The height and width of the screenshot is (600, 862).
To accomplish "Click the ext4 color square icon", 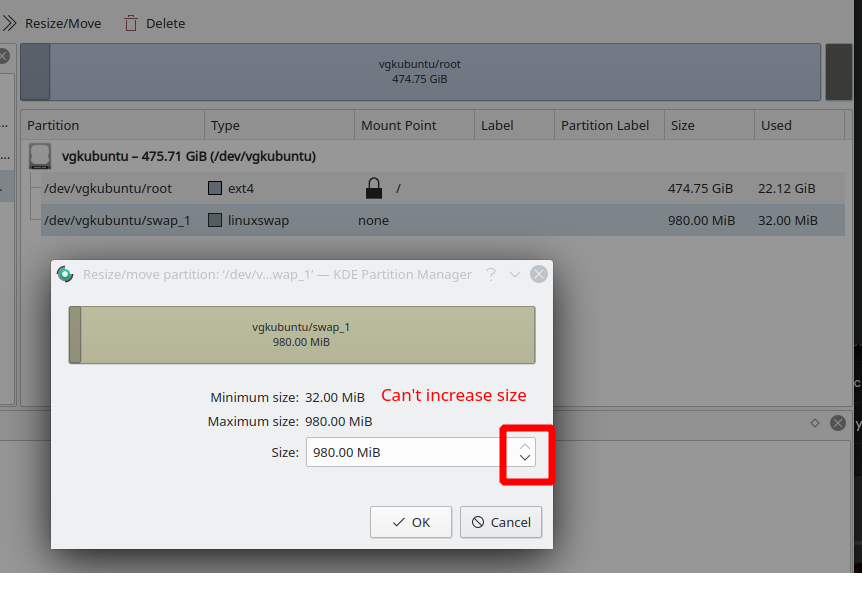I will pos(215,188).
